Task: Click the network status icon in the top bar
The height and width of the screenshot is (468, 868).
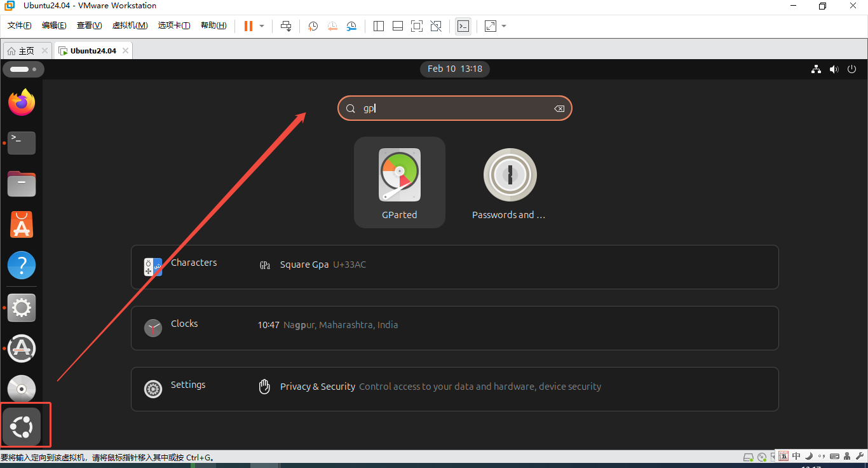Action: 817,69
